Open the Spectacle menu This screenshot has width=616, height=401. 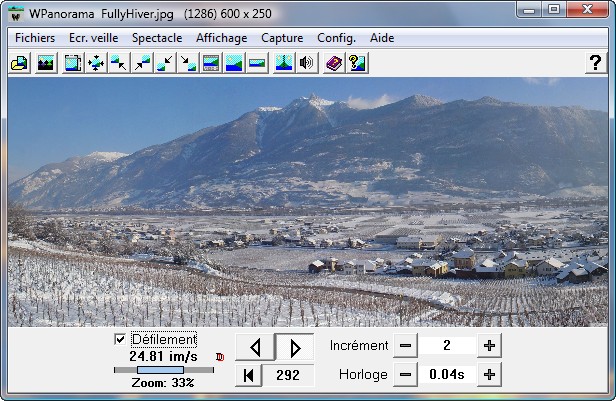click(157, 38)
